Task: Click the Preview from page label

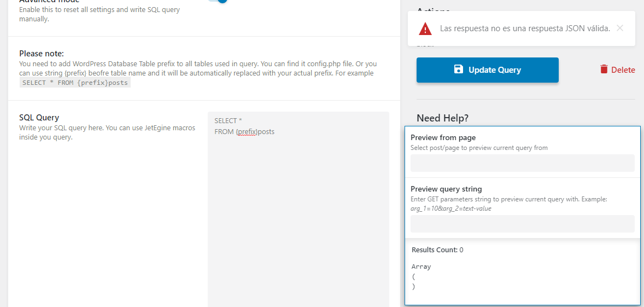Action: coord(443,138)
